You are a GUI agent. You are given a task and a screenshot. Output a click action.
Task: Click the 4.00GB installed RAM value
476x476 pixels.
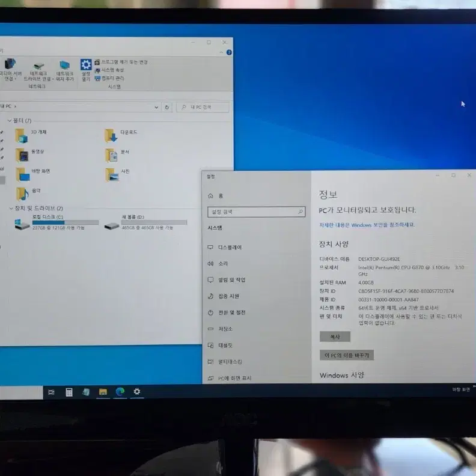coord(366,282)
